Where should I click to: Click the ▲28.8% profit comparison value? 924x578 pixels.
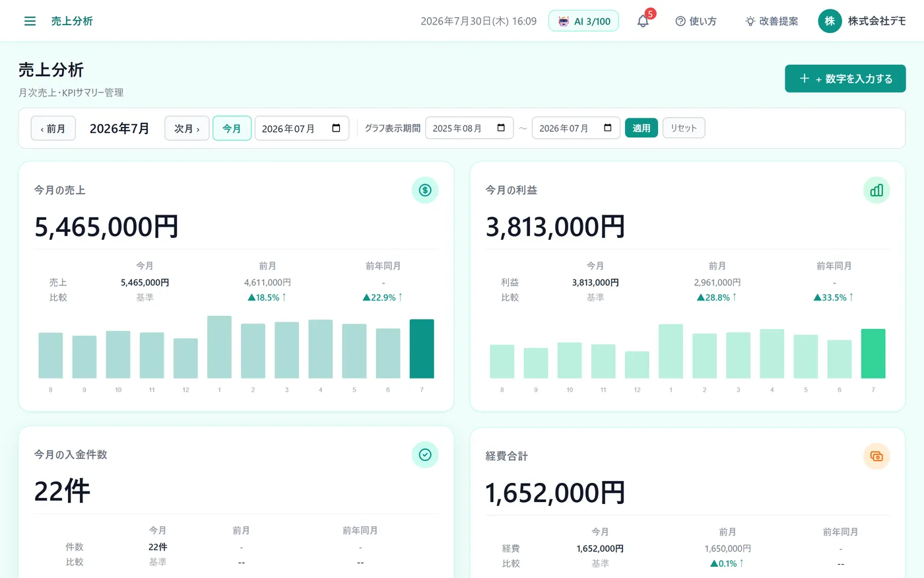pyautogui.click(x=717, y=297)
